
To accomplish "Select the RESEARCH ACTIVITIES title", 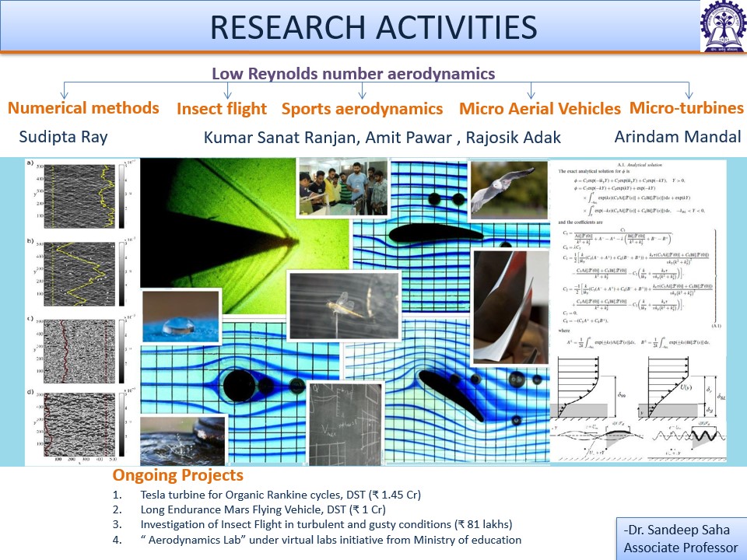I will pos(373,26).
